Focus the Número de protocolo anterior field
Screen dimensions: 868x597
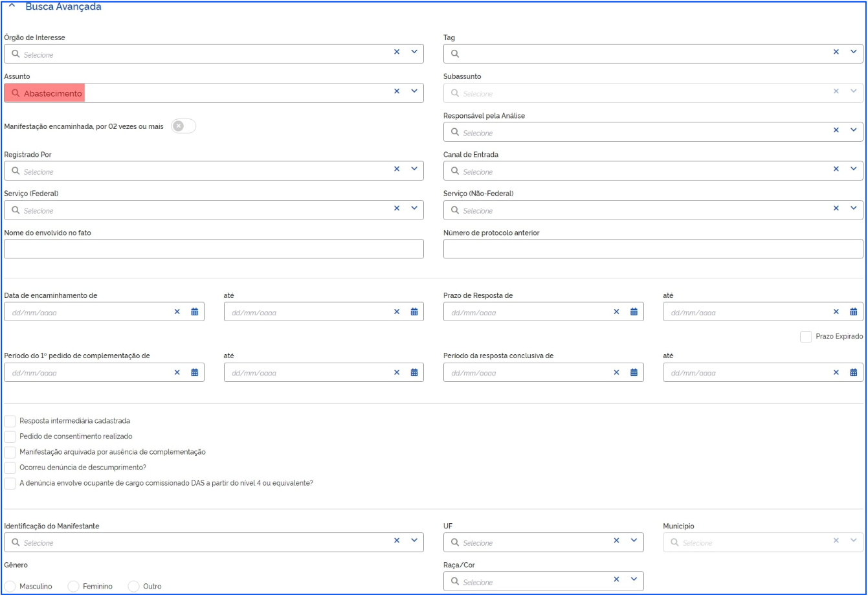(x=653, y=249)
